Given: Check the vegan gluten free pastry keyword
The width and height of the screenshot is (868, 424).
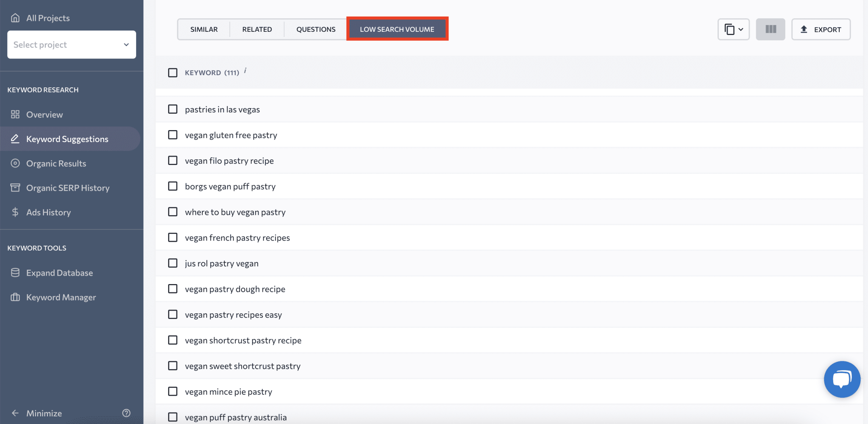Looking at the screenshot, I should (172, 135).
